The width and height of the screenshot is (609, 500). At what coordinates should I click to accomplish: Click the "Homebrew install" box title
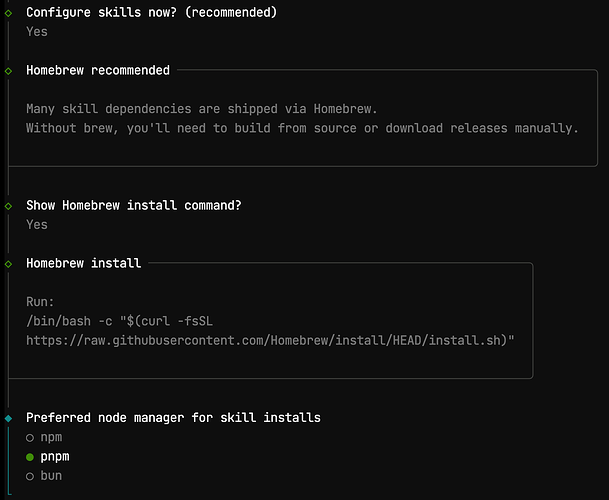[83, 264]
